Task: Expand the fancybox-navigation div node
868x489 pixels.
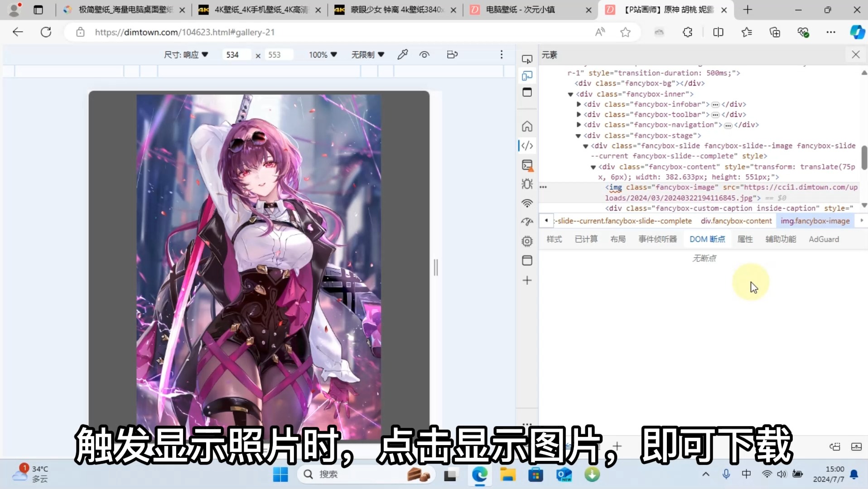Action: (579, 125)
